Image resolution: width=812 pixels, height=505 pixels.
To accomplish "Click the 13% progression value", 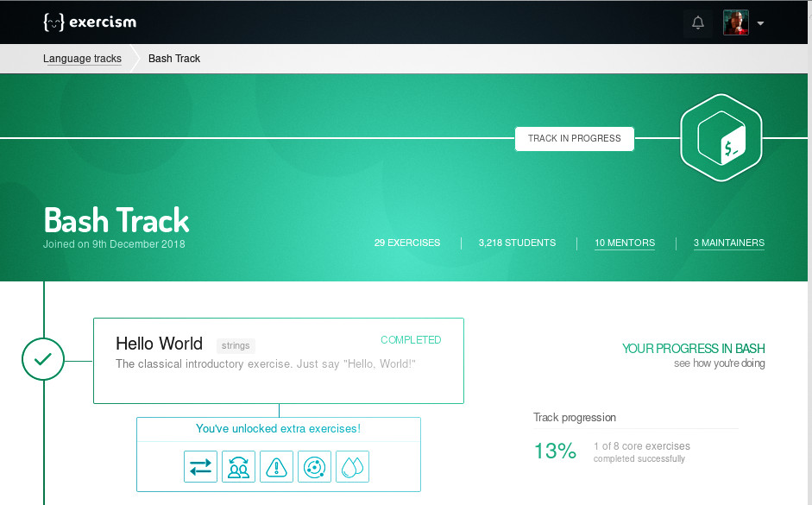I will 555,451.
